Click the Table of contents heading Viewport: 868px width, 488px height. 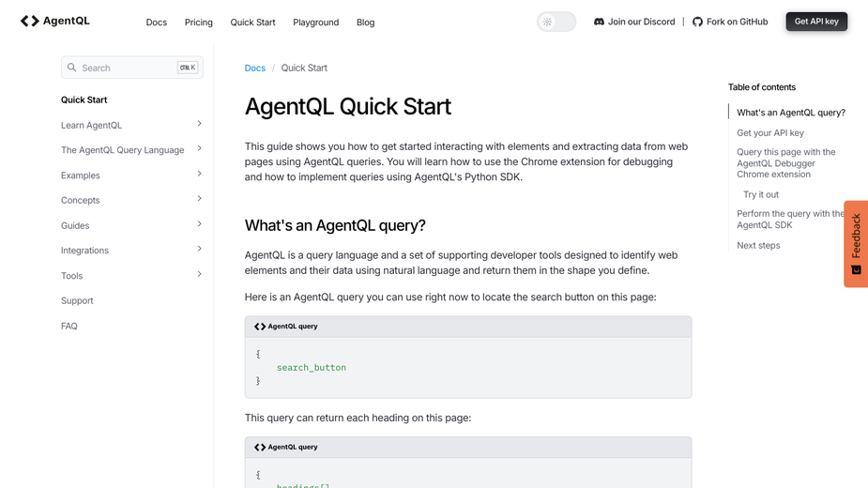[762, 87]
